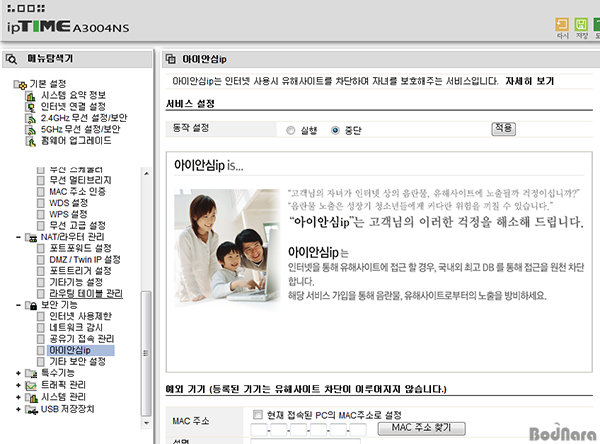The height and width of the screenshot is (444, 600).
Task: Click the 시스템 관리 folder icon
Action: 31,397
